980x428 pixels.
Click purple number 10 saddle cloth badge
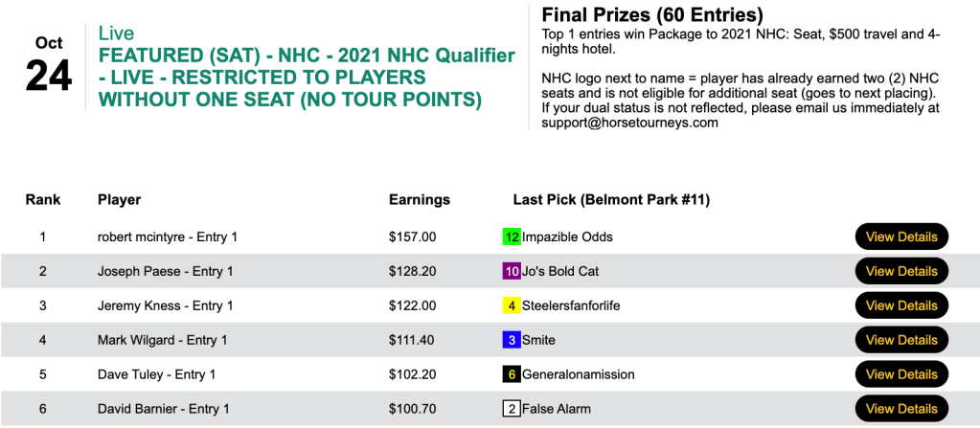(x=512, y=271)
